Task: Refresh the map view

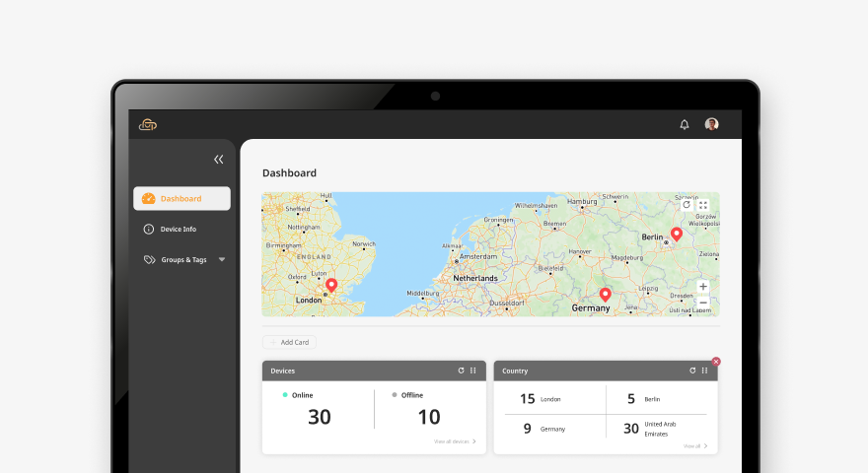Action: click(687, 205)
